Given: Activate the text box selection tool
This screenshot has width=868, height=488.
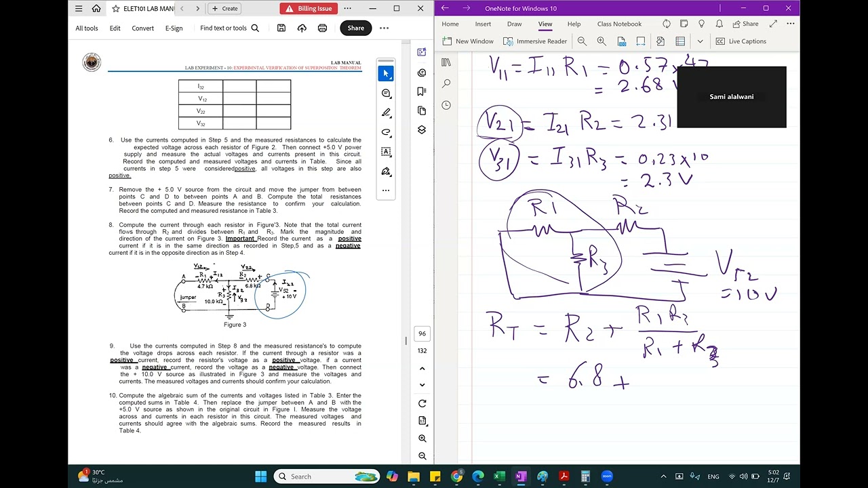Looking at the screenshot, I should click(386, 152).
